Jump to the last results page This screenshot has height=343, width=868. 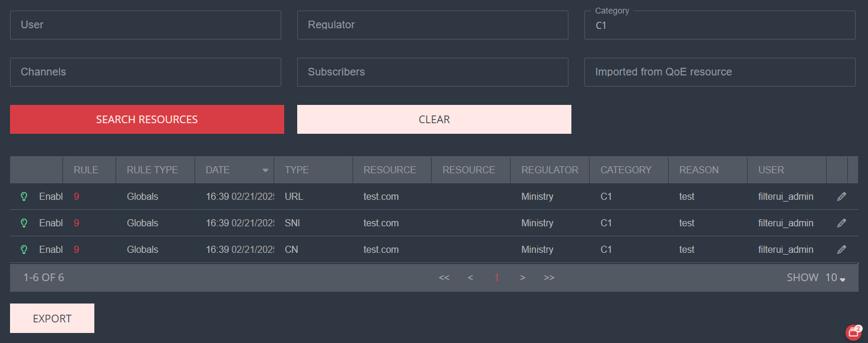[549, 278]
